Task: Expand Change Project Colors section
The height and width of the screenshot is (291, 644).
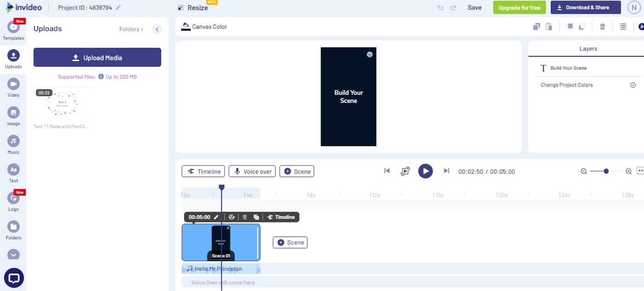Action: point(632,85)
